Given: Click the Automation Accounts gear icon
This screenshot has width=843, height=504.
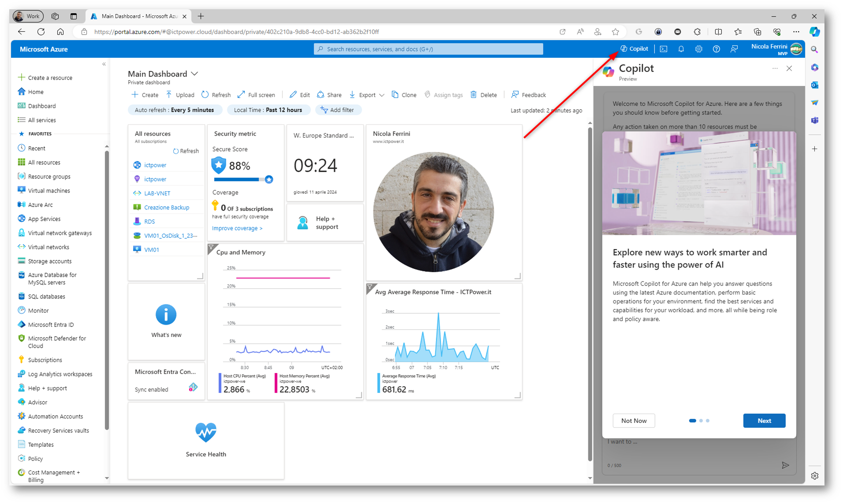Looking at the screenshot, I should (21, 416).
